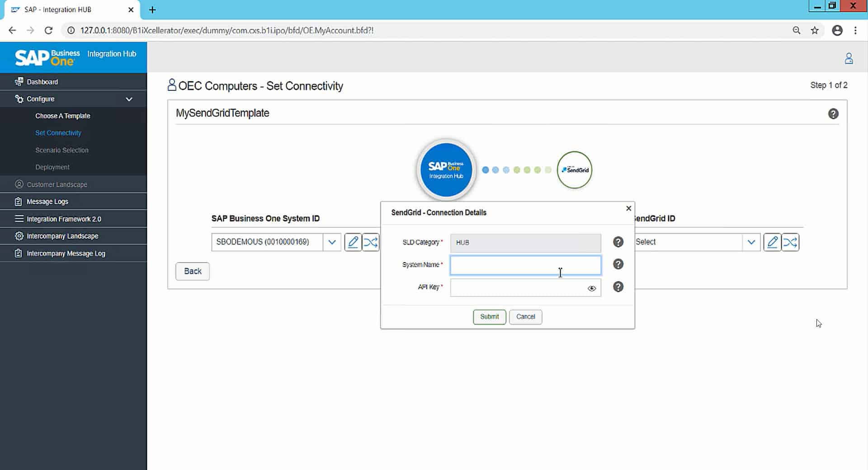Open help for API Key field
Viewport: 868px width, 470px height.
pos(618,287)
